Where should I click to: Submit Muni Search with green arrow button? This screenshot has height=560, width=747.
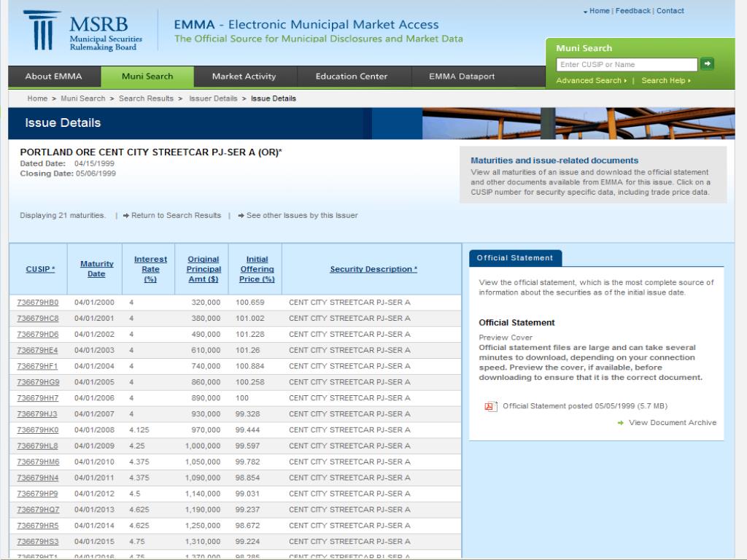tap(707, 64)
